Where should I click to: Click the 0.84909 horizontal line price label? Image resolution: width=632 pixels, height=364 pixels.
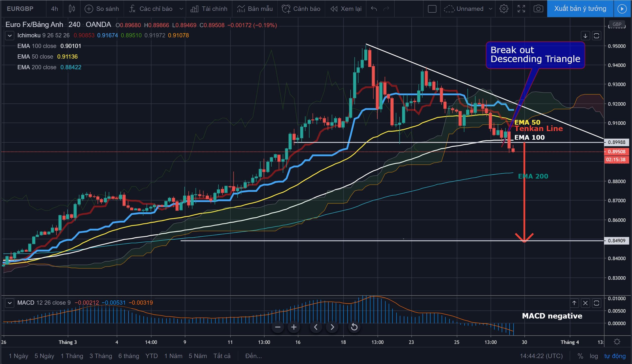[x=616, y=241]
